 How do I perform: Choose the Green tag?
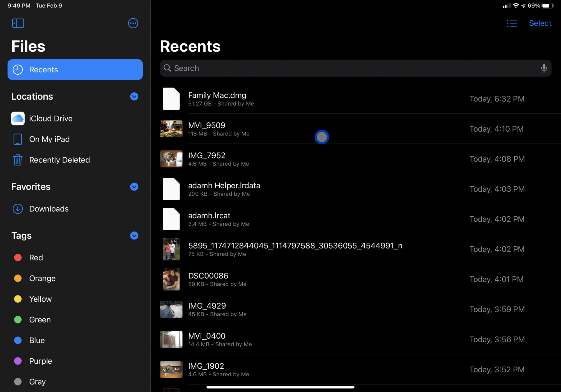click(40, 320)
